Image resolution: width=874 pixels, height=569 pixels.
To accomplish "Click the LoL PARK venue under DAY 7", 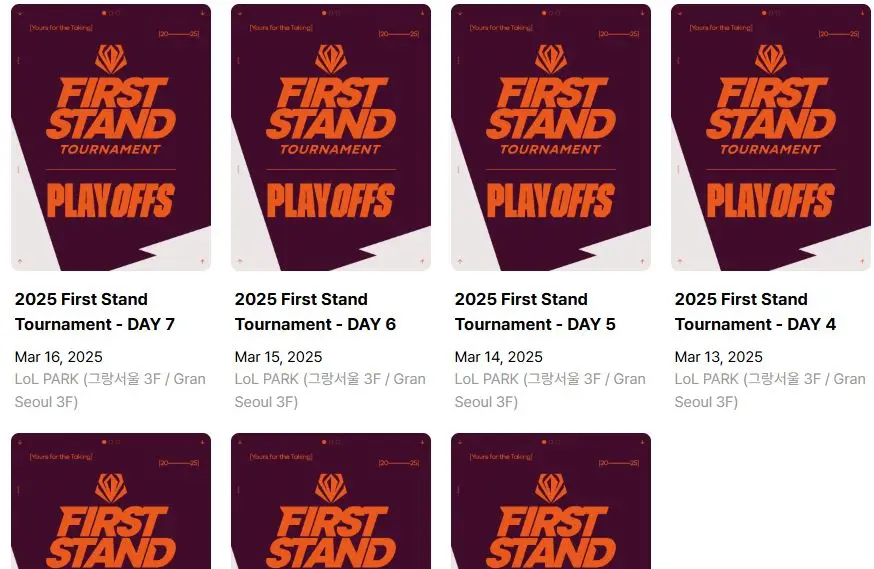I will point(110,390).
